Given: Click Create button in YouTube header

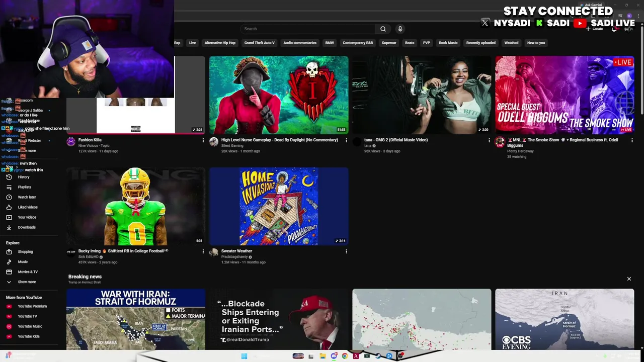Looking at the screenshot, I should [595, 29].
